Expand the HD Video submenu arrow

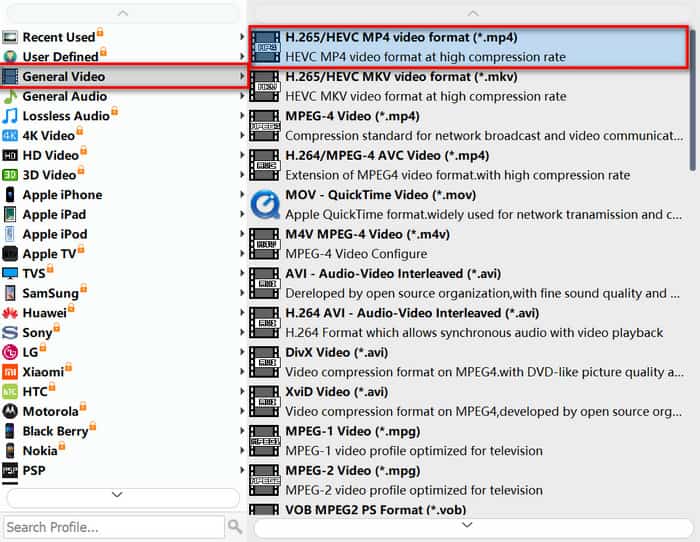tap(242, 155)
